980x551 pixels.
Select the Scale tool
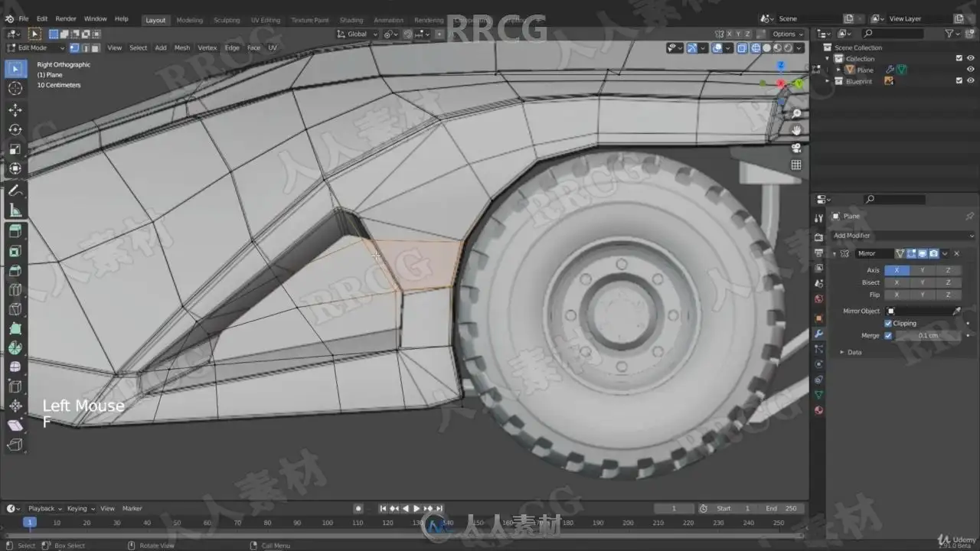tap(15, 149)
